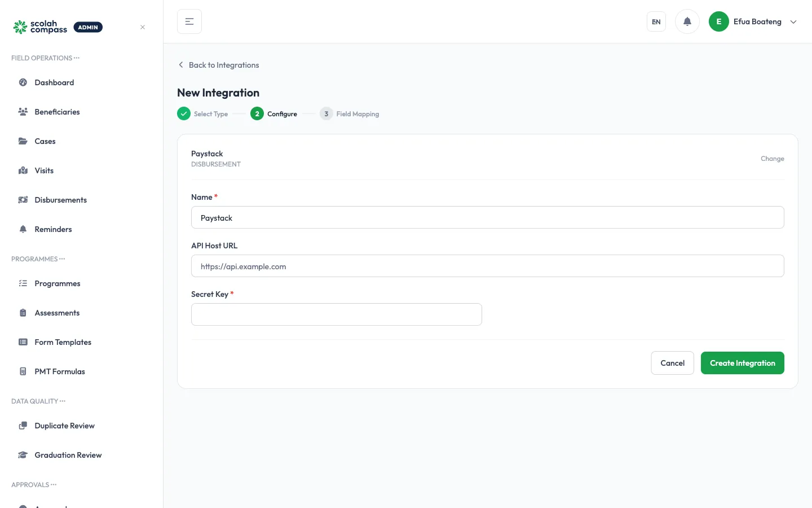The height and width of the screenshot is (508, 812).
Task: Click the Cases folder icon
Action: [23, 141]
